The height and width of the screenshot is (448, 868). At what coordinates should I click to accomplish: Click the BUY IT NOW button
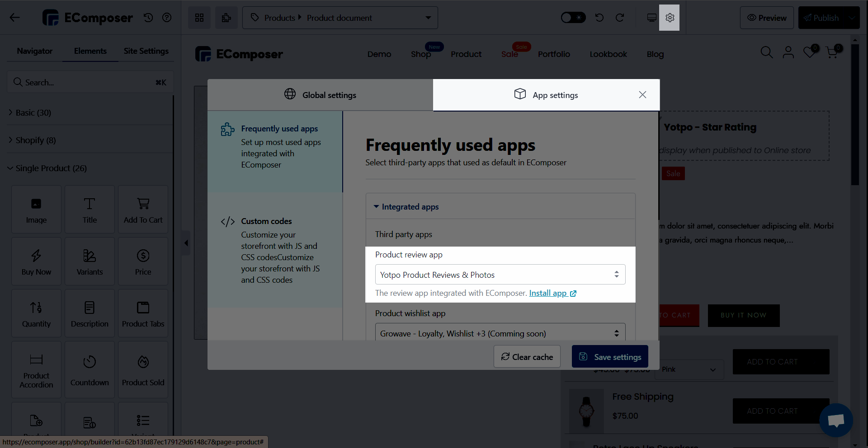pos(744,315)
